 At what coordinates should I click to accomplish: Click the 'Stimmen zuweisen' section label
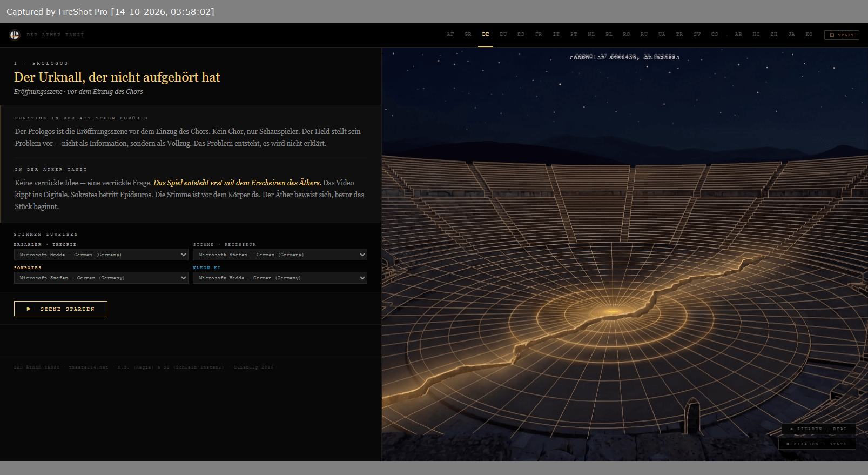coord(46,234)
